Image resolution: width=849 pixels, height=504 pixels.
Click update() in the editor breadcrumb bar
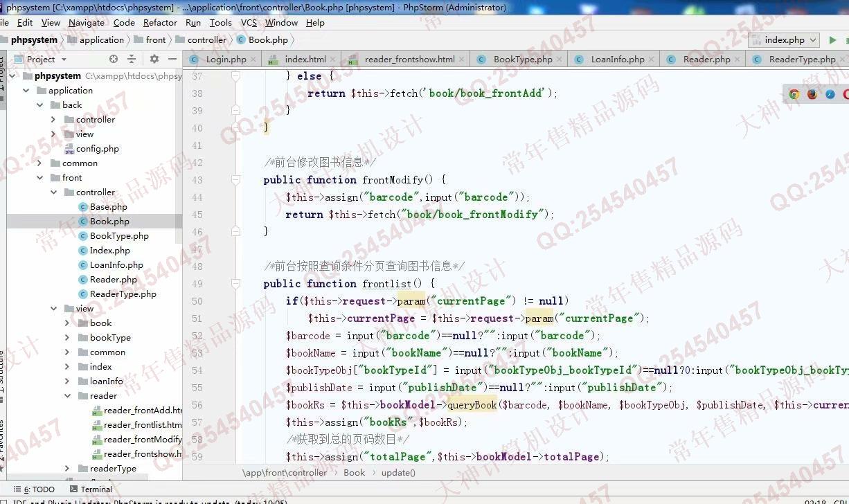pos(398,473)
